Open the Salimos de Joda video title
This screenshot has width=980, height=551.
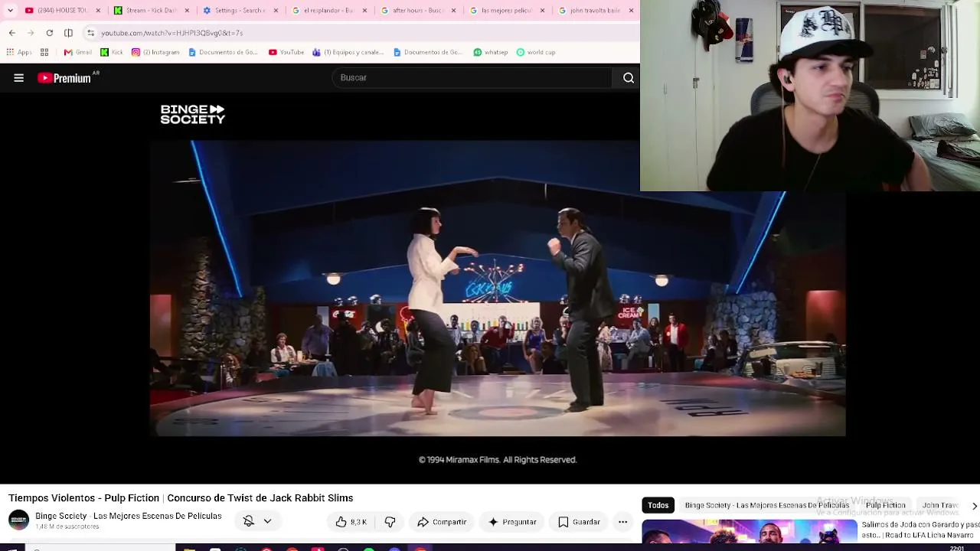click(920, 530)
